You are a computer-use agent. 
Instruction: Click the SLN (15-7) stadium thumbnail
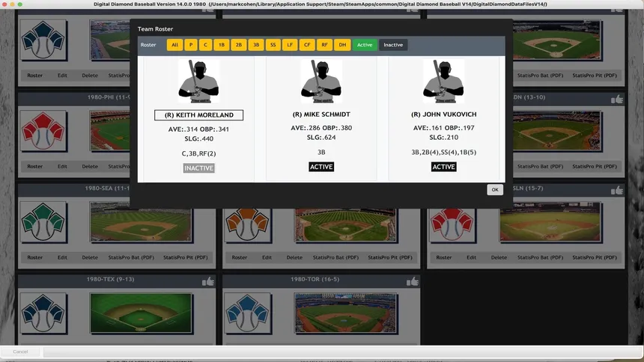(x=550, y=222)
